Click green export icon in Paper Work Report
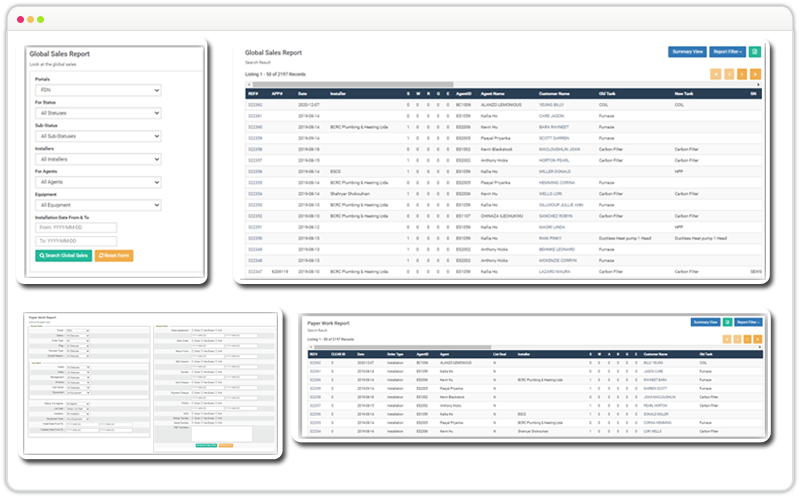 pyautogui.click(x=728, y=322)
